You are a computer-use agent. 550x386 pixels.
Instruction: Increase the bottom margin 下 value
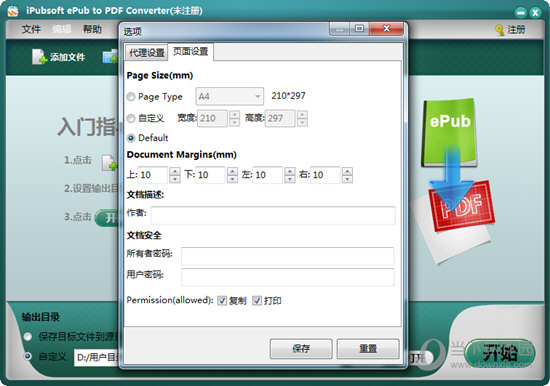[x=232, y=171]
